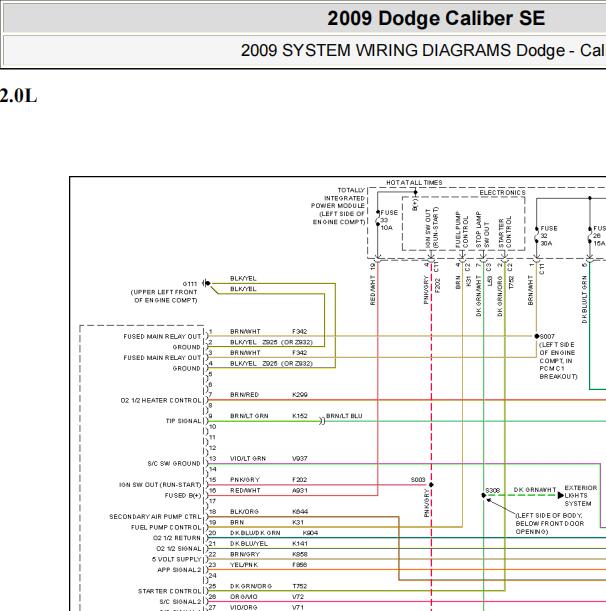Click the 'SECONDARY AIR PUMP CTRL' pin label

tap(155, 516)
